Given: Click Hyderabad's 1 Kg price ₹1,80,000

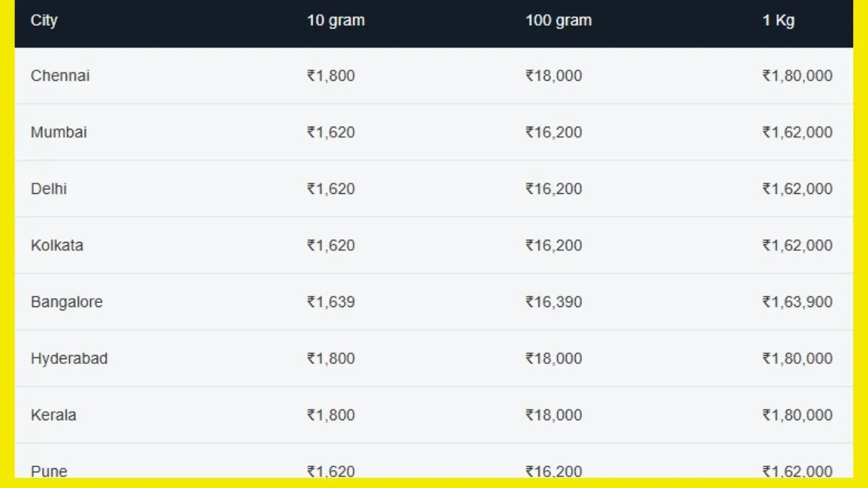Looking at the screenshot, I should [797, 359].
